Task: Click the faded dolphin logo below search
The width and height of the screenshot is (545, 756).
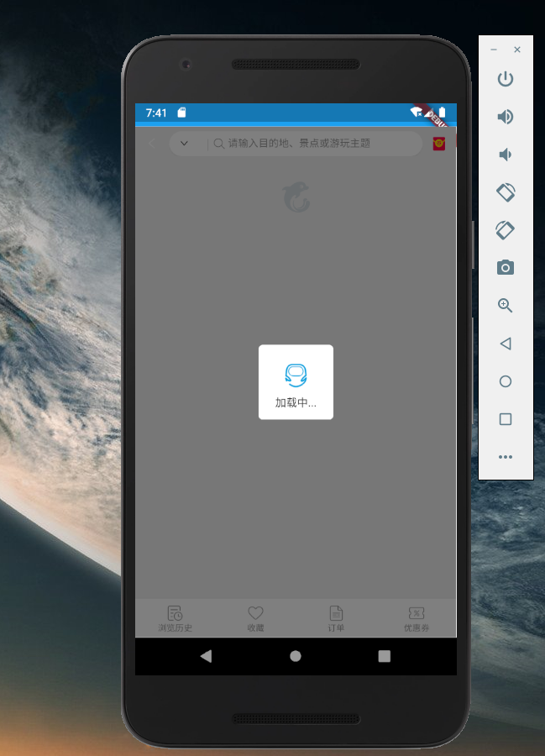Action: click(x=296, y=197)
